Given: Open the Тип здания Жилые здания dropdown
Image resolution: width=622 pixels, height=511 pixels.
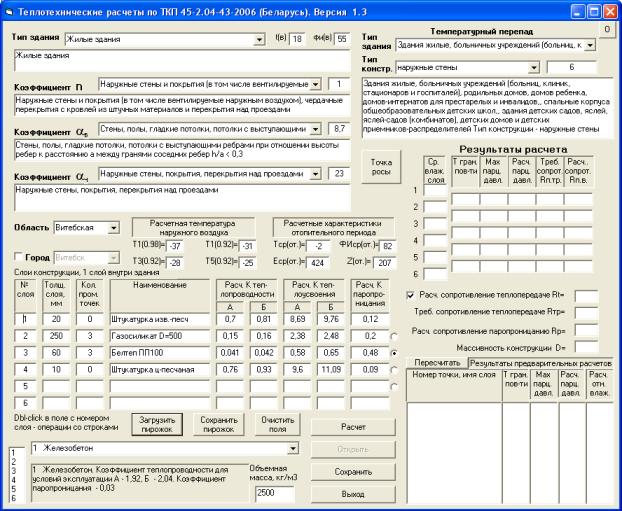Looking at the screenshot, I should [259, 40].
